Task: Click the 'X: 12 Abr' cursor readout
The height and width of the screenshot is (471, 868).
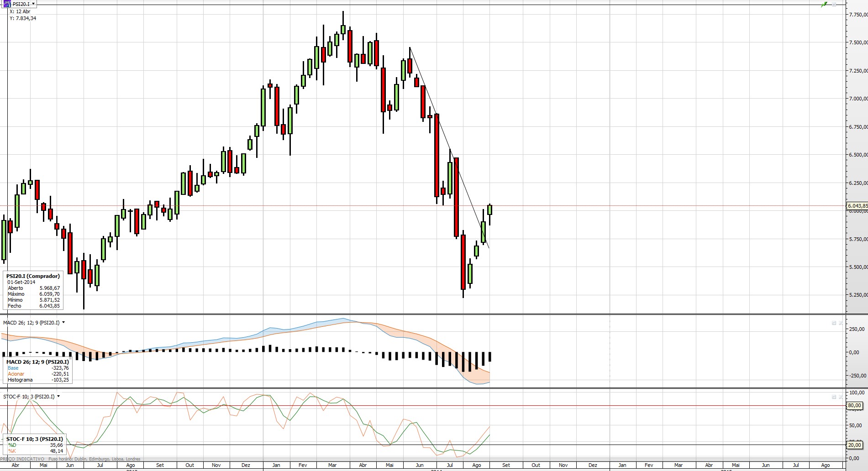Action: click(20, 12)
